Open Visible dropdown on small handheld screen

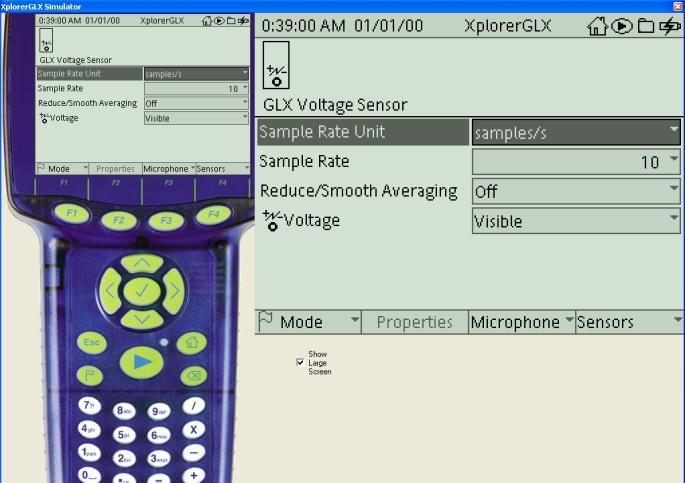coord(196,118)
